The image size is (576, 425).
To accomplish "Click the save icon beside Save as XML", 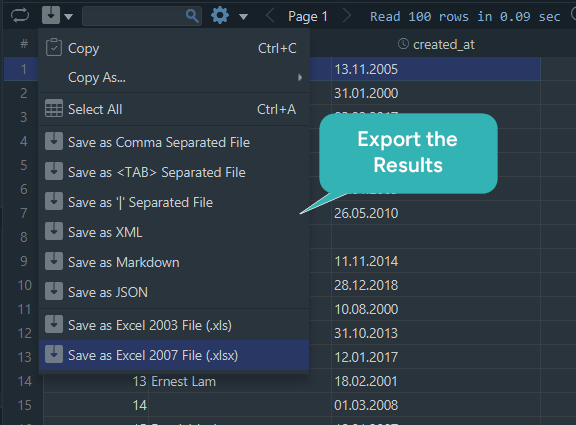I will 54,231.
